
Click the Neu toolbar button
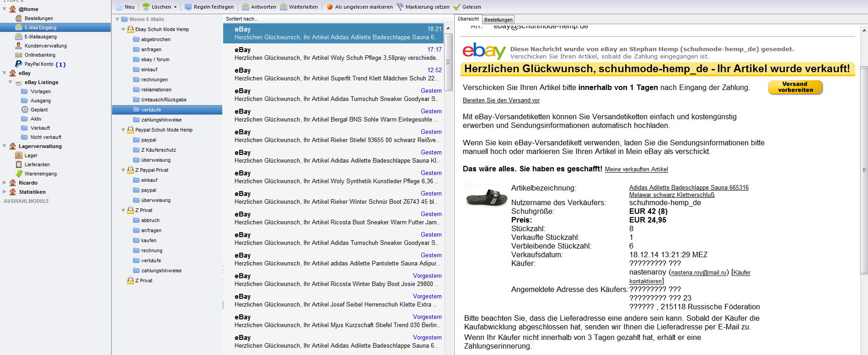pyautogui.click(x=125, y=7)
